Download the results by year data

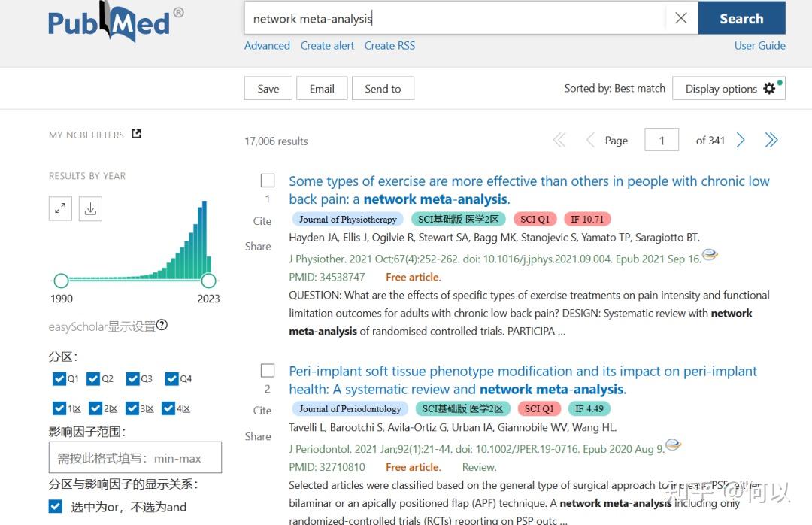coord(90,208)
